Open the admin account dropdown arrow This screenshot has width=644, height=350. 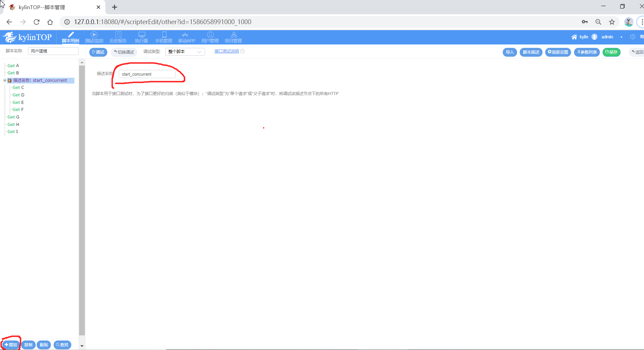pos(621,37)
